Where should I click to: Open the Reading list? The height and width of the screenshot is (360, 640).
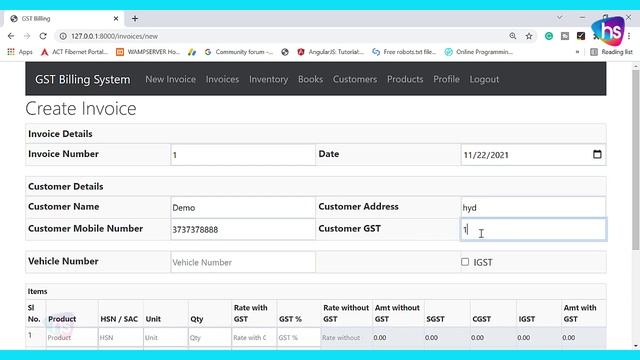click(x=611, y=52)
